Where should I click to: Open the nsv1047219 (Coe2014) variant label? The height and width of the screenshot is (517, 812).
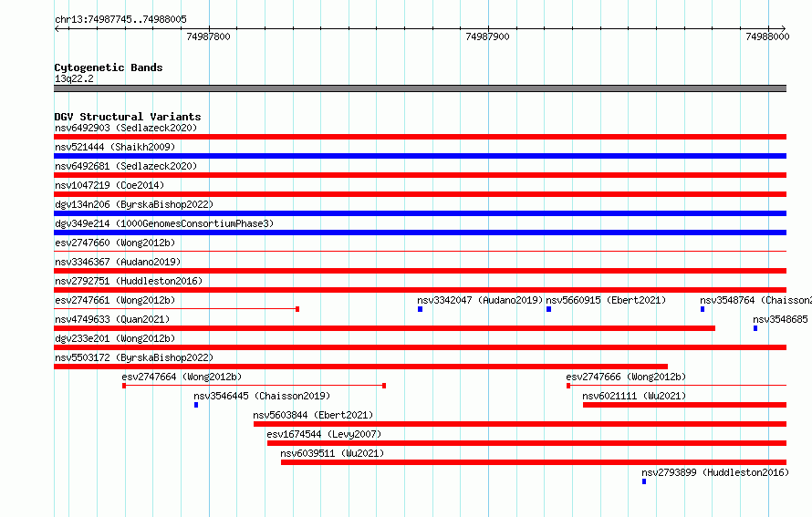109,185
